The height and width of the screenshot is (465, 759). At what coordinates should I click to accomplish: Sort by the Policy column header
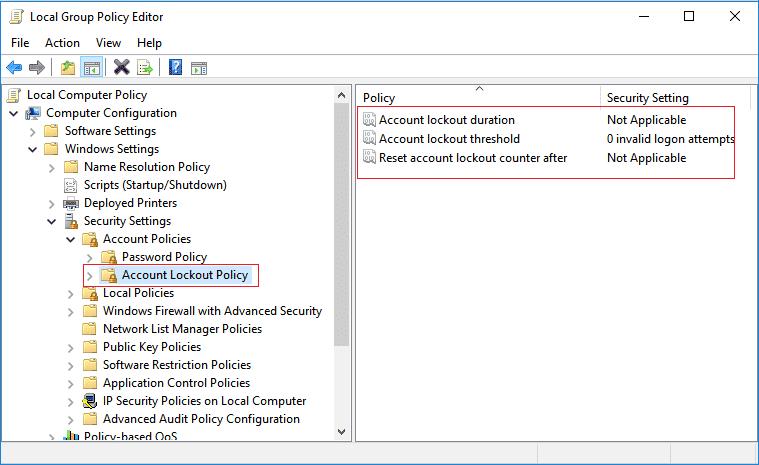[x=480, y=98]
